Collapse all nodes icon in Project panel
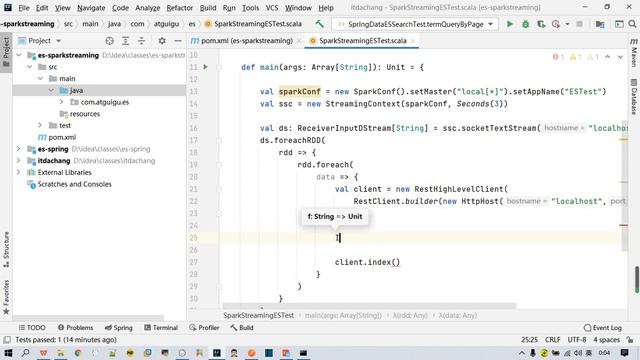Screen dimensions: 640x360 coord(141,41)
